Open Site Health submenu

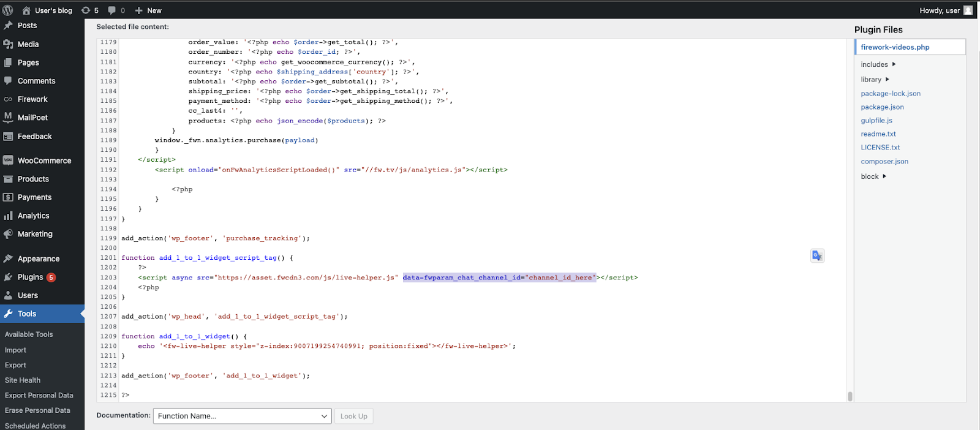point(23,380)
